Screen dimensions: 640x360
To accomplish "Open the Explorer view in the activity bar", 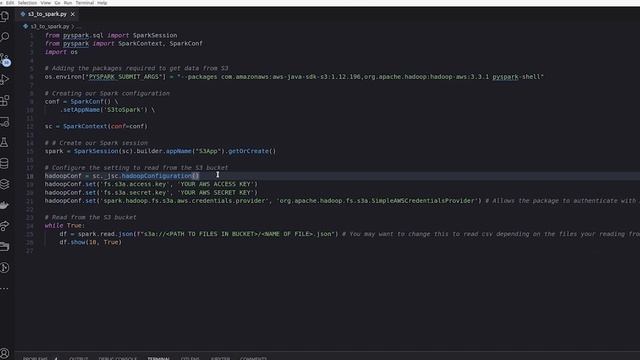I will (x=5, y=16).
